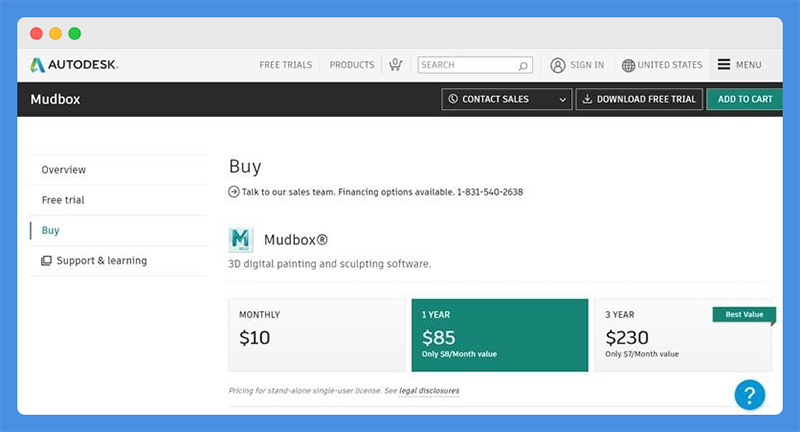
Task: Select the Monthly $10 plan
Action: (316, 335)
